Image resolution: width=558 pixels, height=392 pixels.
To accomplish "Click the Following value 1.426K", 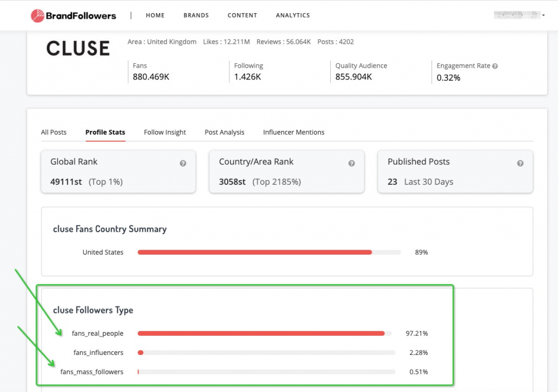I will 247,76.
